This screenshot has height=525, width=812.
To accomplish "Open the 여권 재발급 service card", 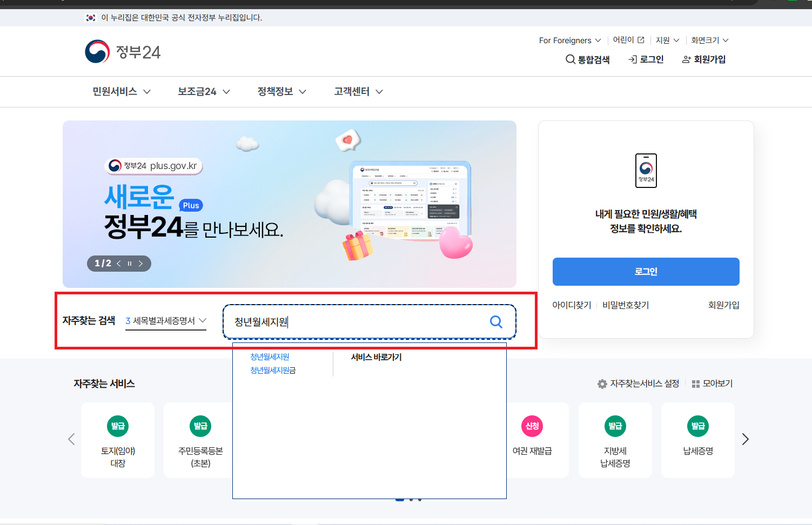I will pyautogui.click(x=537, y=440).
